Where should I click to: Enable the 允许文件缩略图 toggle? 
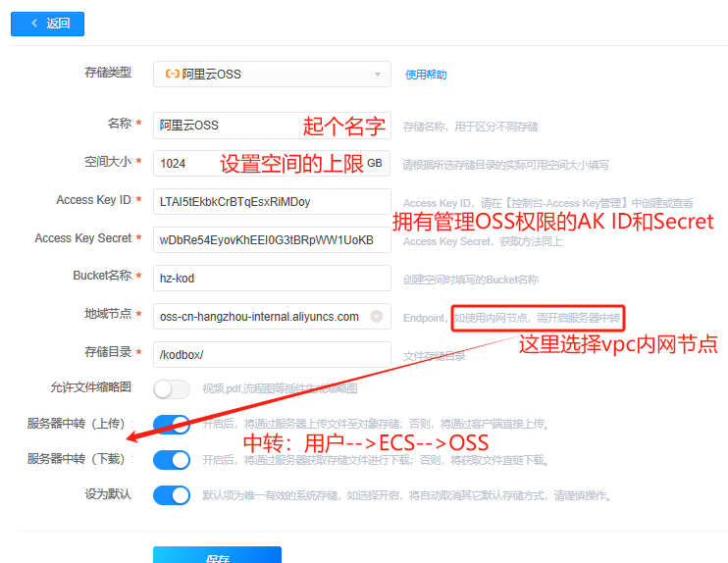172,389
